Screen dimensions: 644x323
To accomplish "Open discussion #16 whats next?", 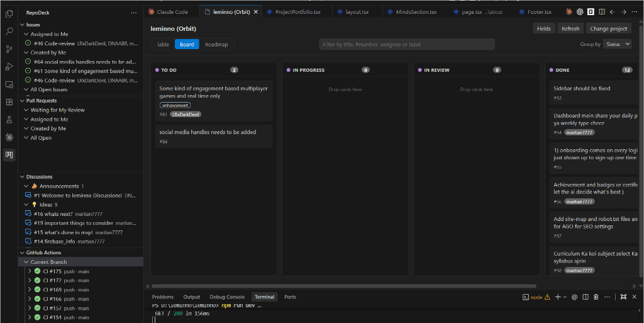I will coord(80,214).
